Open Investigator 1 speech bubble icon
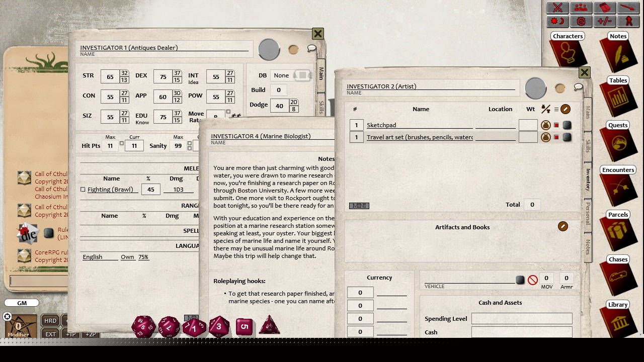644x362 pixels. point(311,48)
